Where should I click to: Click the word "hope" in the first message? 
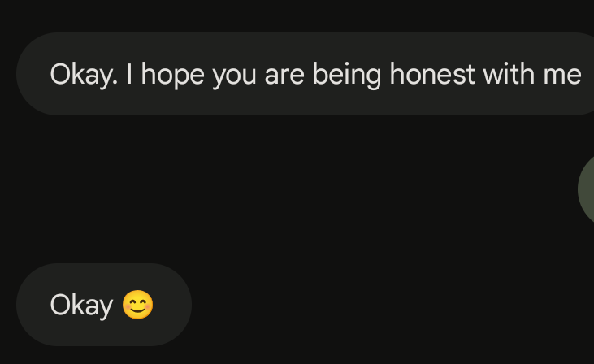176,75
